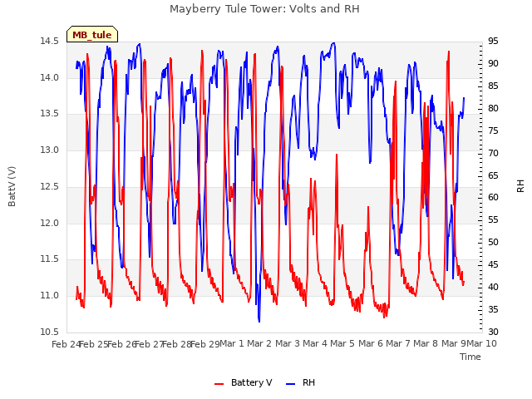Click the 'Mar 5' date label
Screen dimensions: 532x399
pyautogui.click(x=342, y=343)
